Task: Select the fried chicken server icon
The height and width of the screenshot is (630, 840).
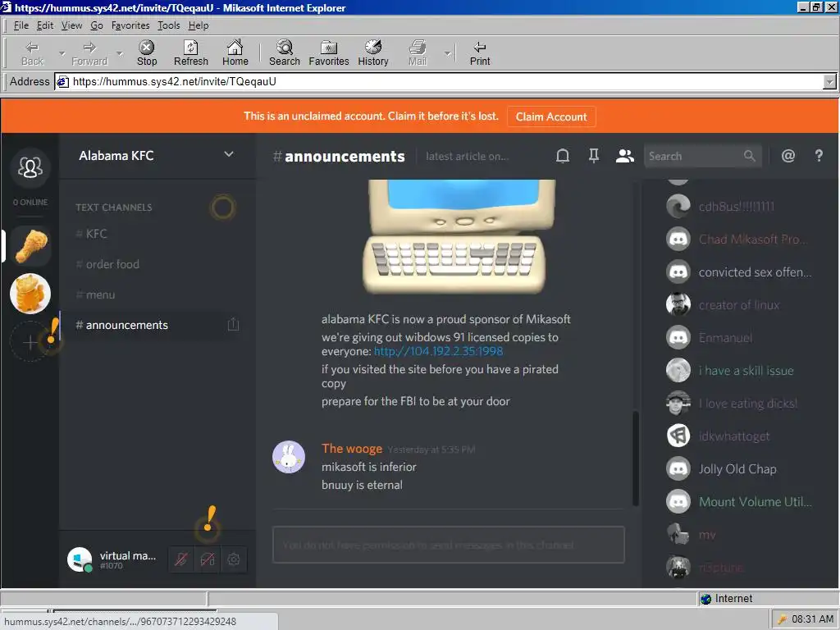Action: [x=30, y=246]
